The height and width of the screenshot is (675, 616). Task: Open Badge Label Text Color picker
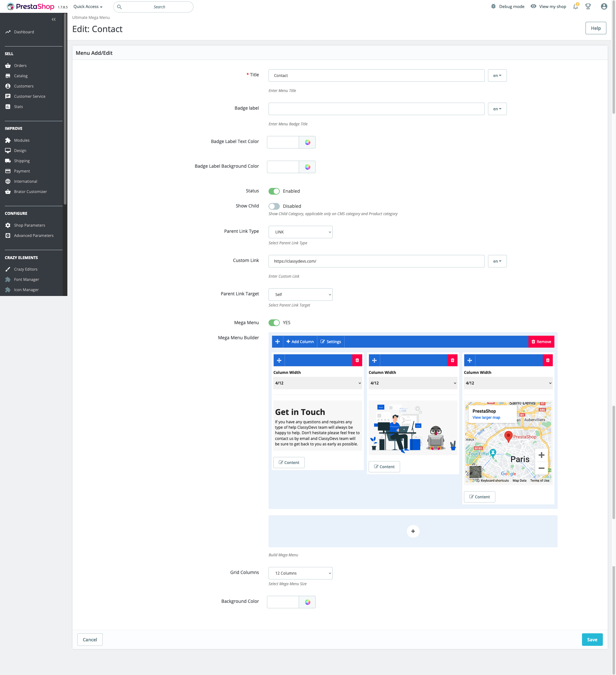tap(307, 142)
